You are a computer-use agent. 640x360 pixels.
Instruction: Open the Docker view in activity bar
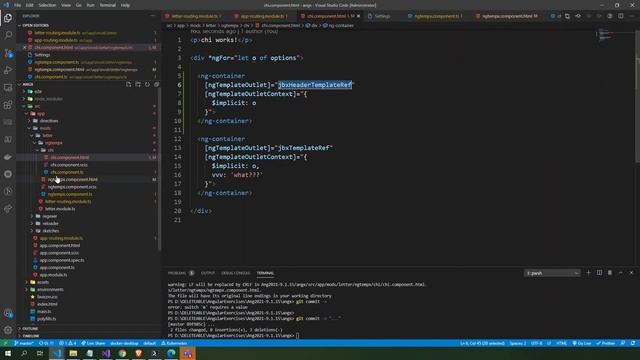pos(8,157)
